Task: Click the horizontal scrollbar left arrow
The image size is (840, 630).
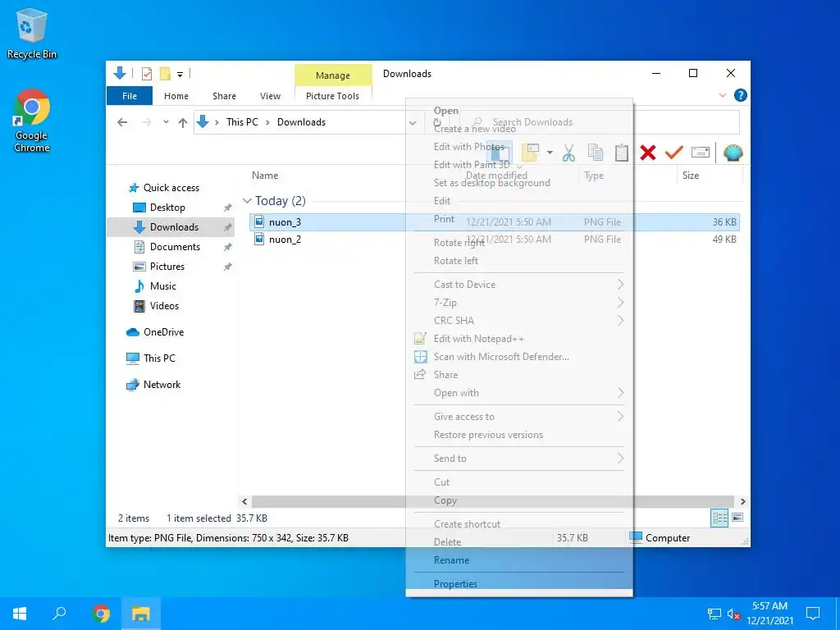Action: coord(244,501)
